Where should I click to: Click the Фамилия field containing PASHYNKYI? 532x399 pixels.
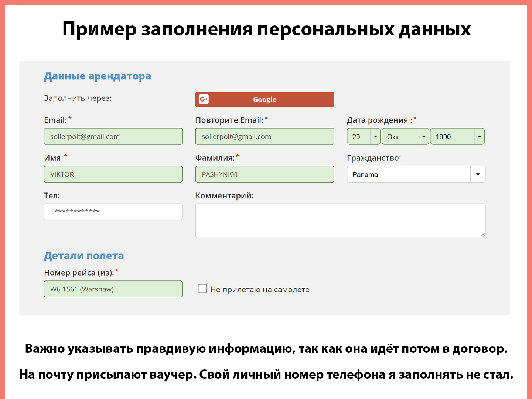tap(265, 174)
